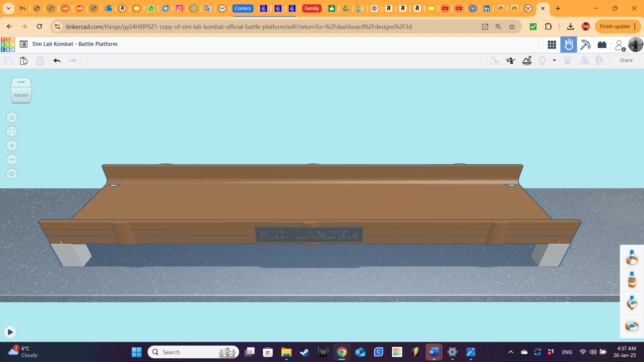The width and height of the screenshot is (644, 362).
Task: Click the Workplane helper tool
Action: [x=495, y=61]
